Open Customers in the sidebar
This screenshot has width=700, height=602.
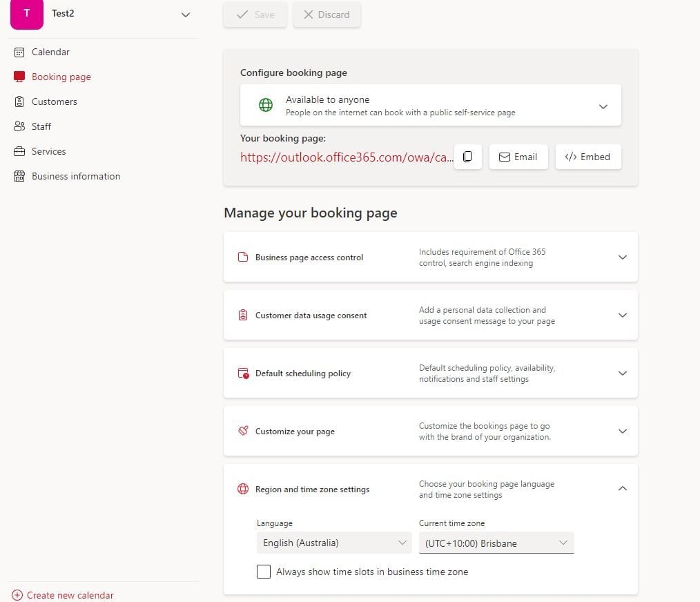click(x=54, y=101)
